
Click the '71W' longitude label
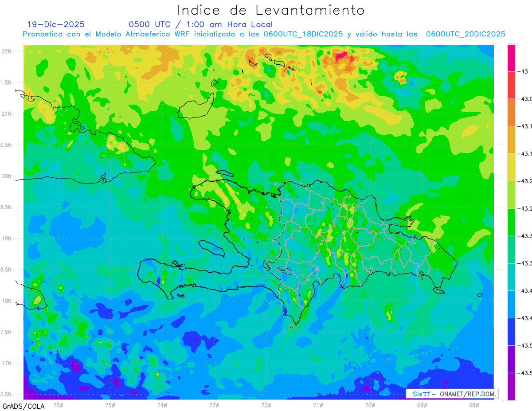318,405
